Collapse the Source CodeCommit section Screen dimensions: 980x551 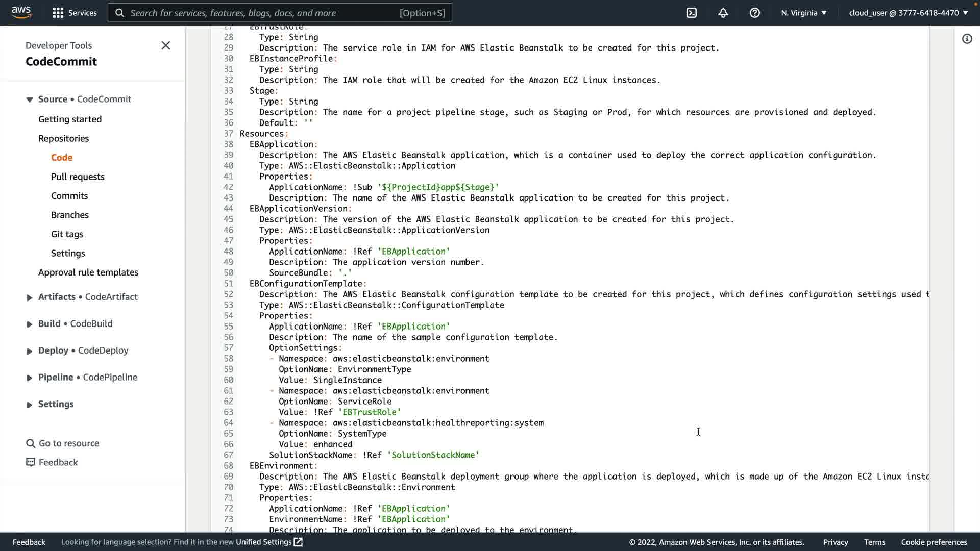coord(30,99)
